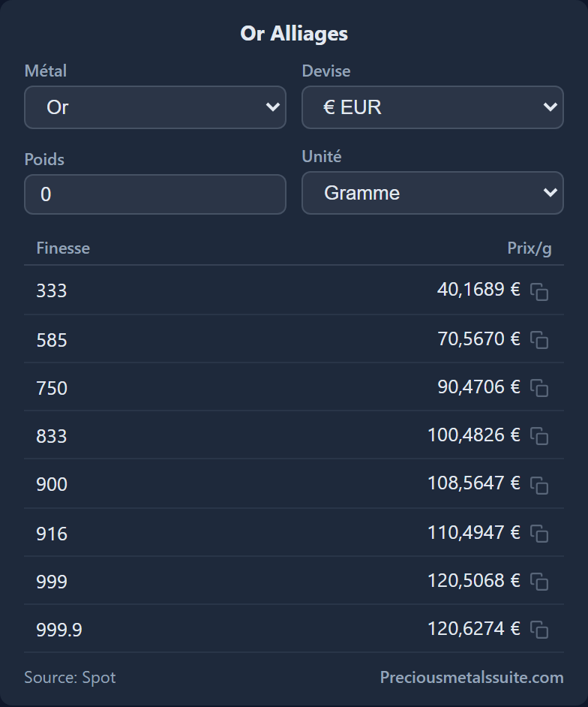
Task: Open the Devise currency dropdown
Action: [x=433, y=107]
